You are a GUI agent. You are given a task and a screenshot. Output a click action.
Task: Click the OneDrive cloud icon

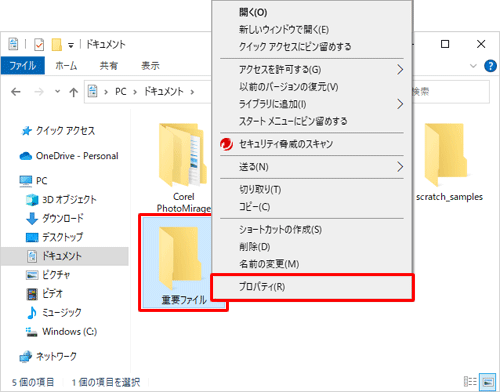click(x=26, y=156)
